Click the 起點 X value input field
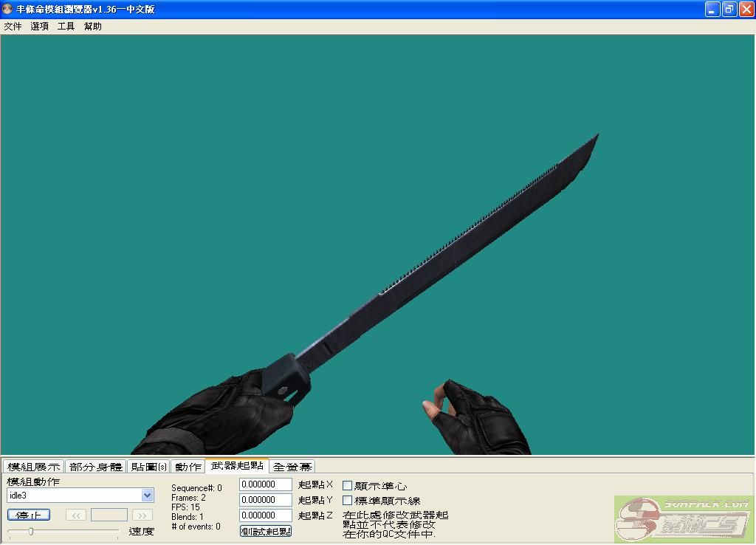The image size is (756, 545). click(266, 484)
